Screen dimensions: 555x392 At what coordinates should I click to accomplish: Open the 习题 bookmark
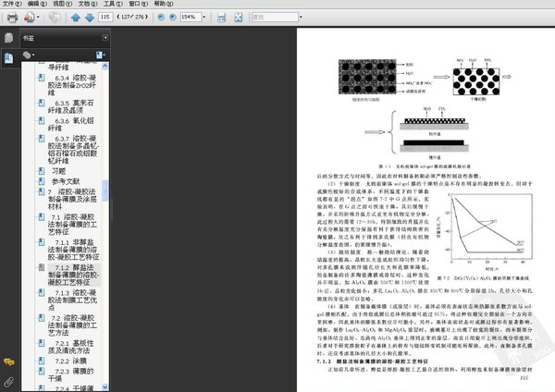(59, 171)
